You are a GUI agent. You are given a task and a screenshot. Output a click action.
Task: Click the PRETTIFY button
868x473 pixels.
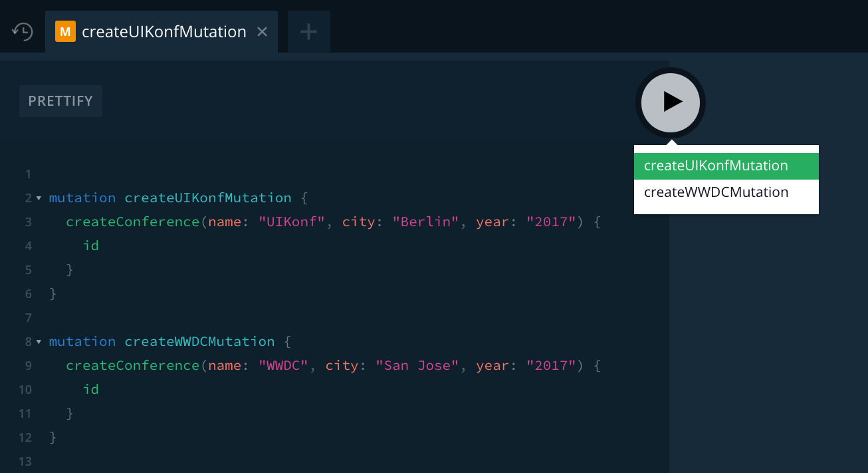click(x=60, y=101)
